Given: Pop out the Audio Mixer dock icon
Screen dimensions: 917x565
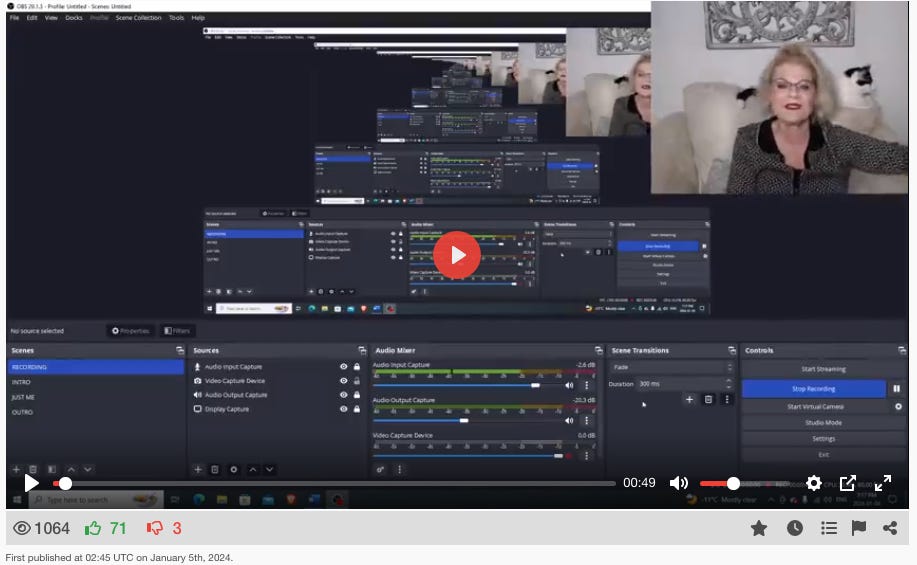Looking at the screenshot, I should pos(598,350).
